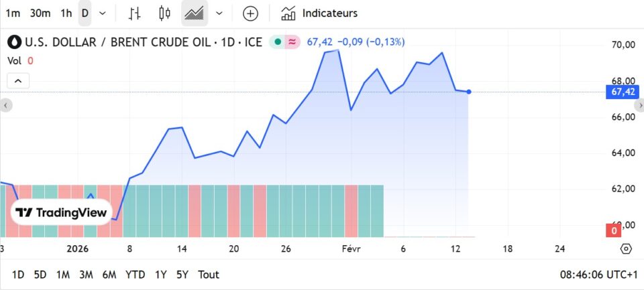Expand the time interval dropdown arrow

pyautogui.click(x=103, y=13)
